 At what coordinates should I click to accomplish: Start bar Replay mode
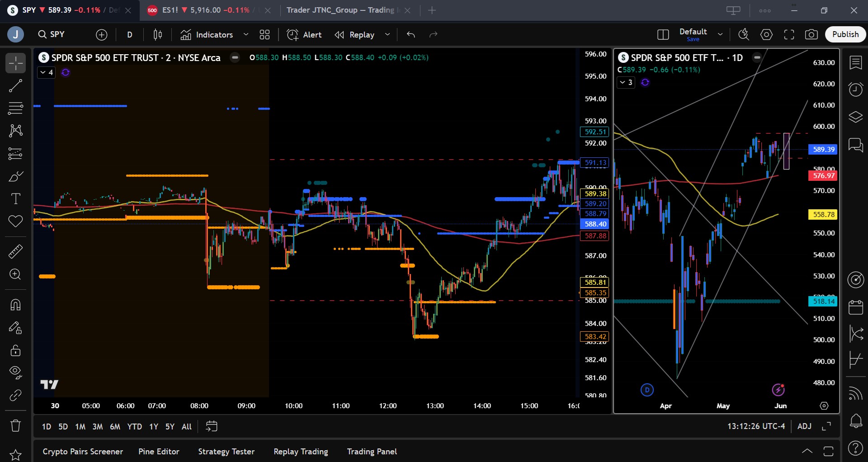click(x=354, y=34)
